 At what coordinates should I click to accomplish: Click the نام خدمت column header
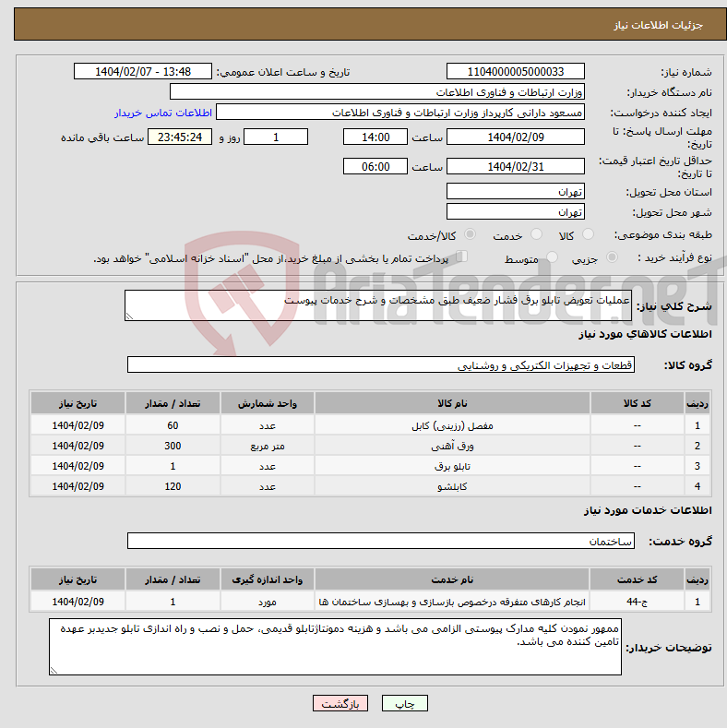(x=452, y=579)
